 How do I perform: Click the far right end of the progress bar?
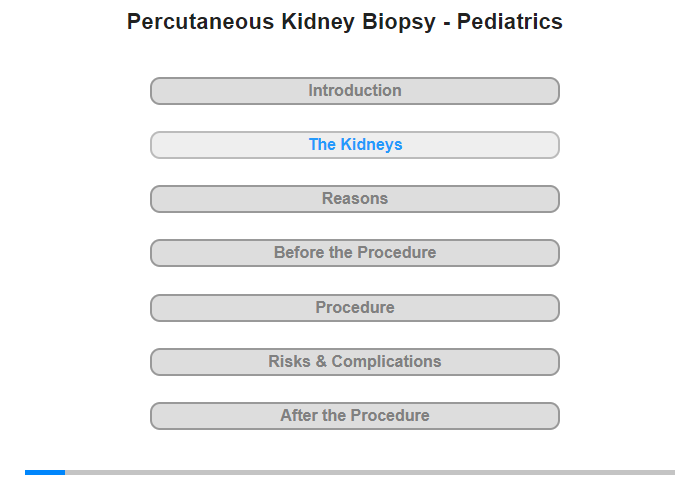(673, 472)
